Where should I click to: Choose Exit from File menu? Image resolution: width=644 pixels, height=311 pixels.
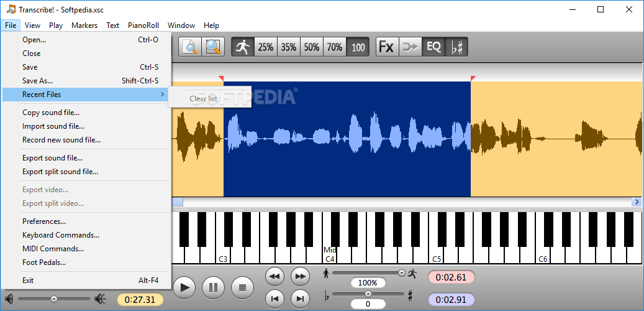(x=86, y=281)
